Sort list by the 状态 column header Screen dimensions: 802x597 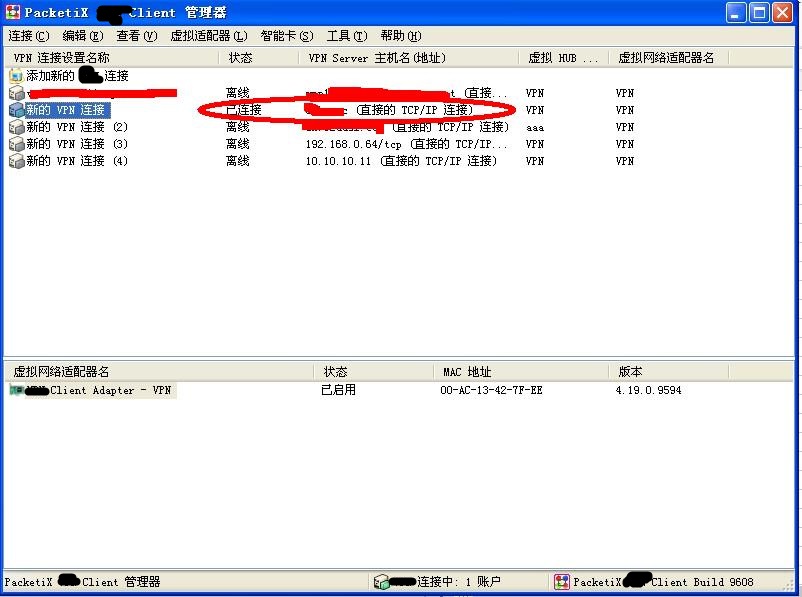point(241,58)
